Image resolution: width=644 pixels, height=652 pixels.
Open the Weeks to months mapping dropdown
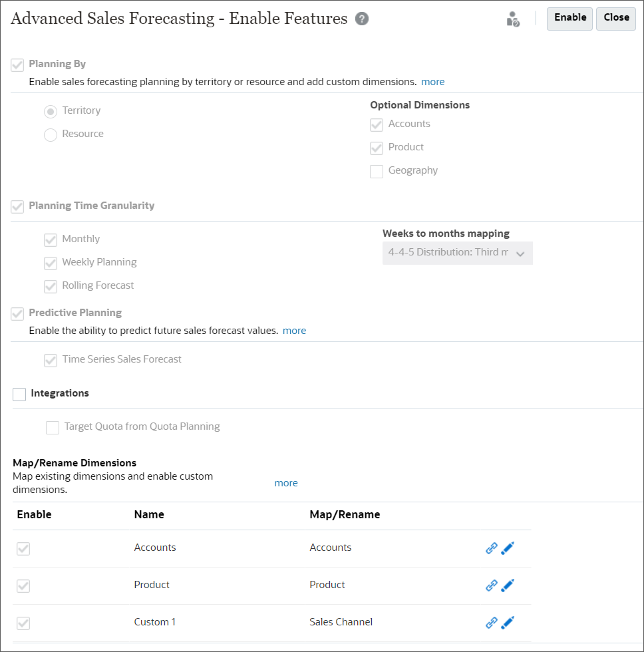[458, 253]
